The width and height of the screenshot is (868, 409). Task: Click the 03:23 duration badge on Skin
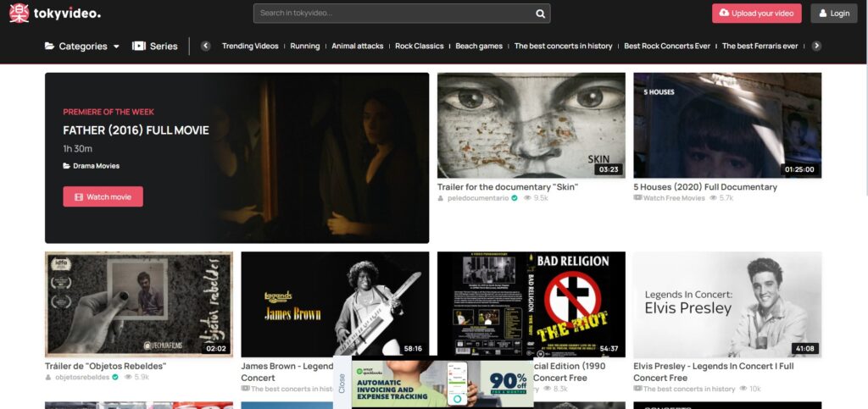pos(609,169)
